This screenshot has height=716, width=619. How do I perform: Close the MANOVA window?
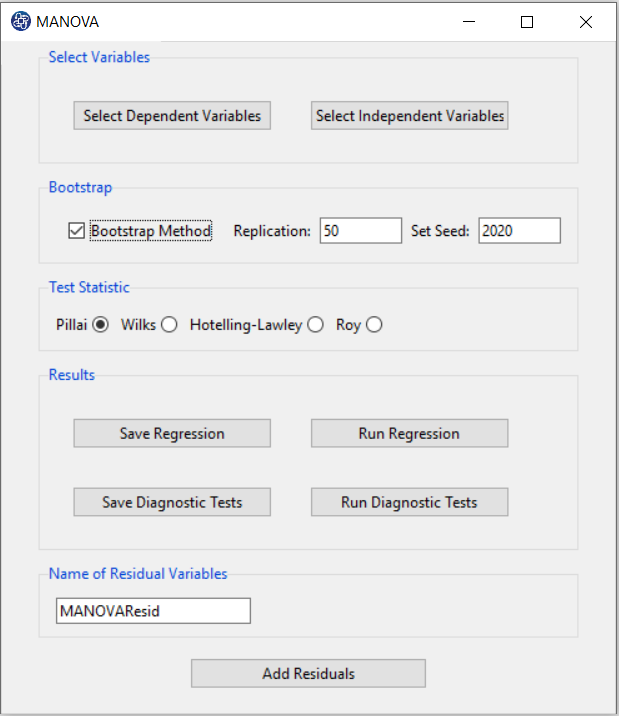(586, 21)
